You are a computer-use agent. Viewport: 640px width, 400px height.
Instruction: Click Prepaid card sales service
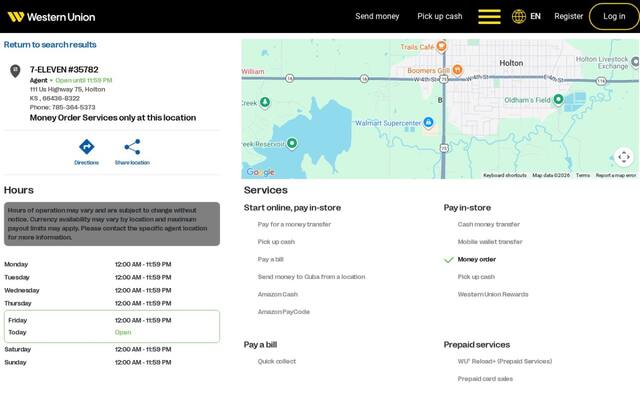tap(485, 379)
